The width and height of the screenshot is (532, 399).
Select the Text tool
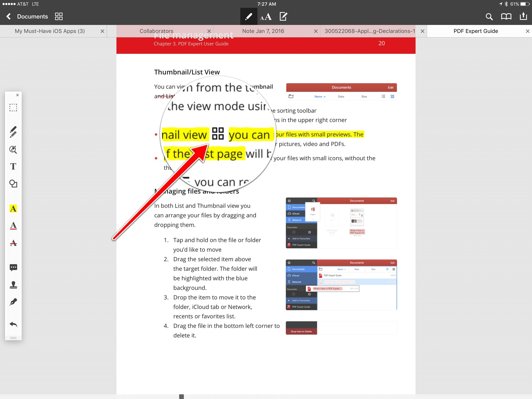(x=13, y=166)
